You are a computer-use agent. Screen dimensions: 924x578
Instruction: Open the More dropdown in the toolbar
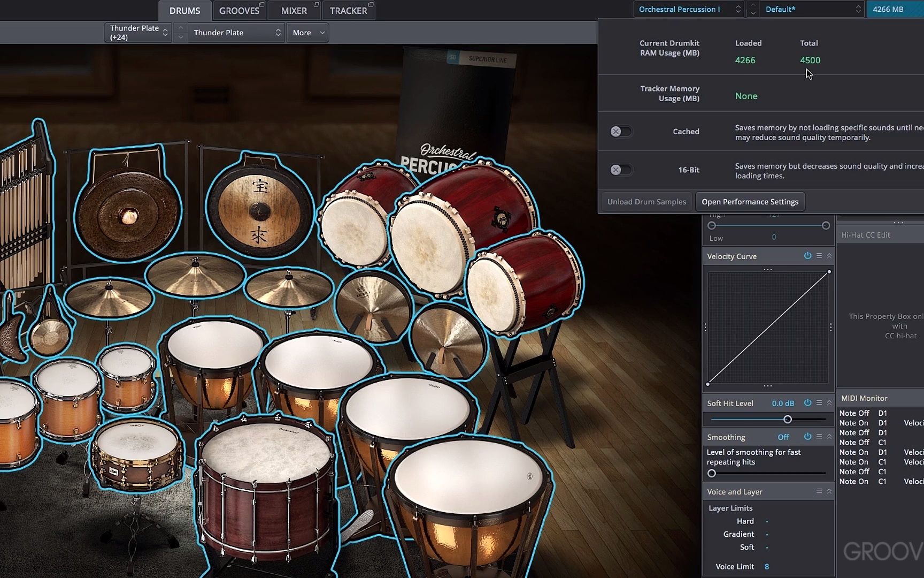tap(307, 33)
